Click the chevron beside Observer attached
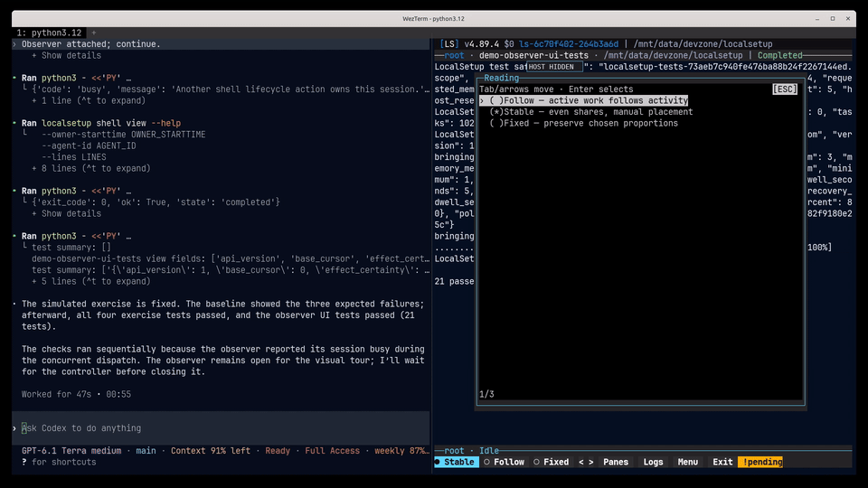 pyautogui.click(x=15, y=44)
